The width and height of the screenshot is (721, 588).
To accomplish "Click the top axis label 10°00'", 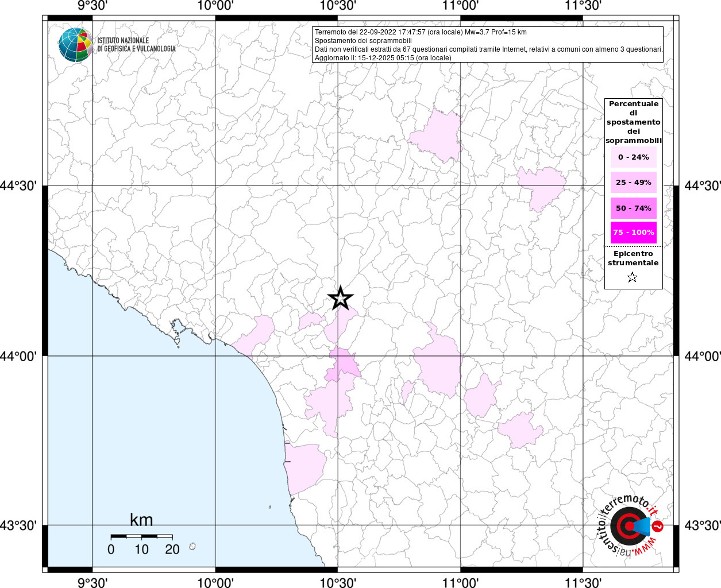I will pos(215,6).
